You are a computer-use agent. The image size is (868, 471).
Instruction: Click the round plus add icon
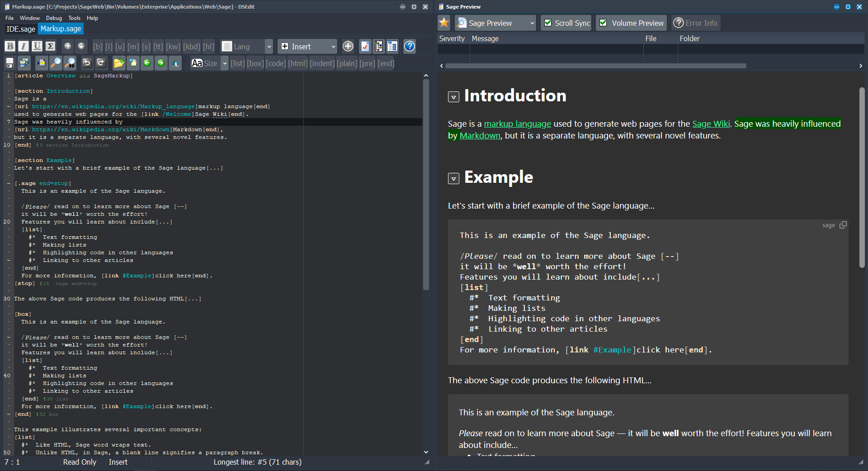(x=348, y=46)
